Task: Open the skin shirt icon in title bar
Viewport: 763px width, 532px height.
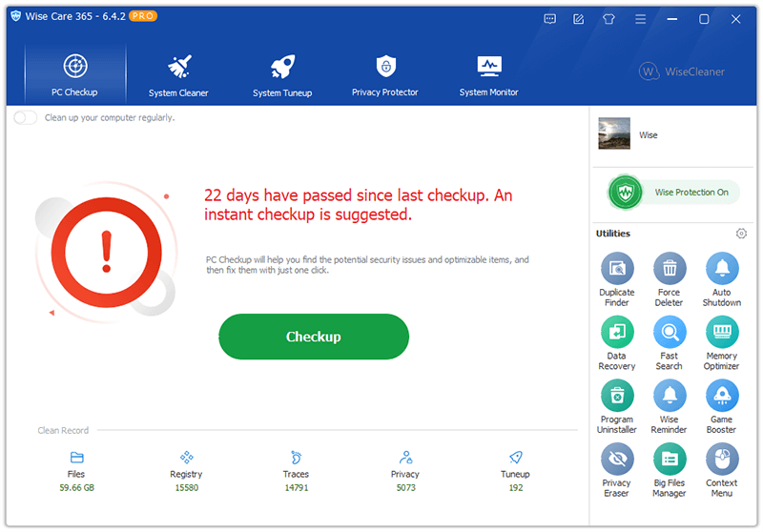Action: 608,19
